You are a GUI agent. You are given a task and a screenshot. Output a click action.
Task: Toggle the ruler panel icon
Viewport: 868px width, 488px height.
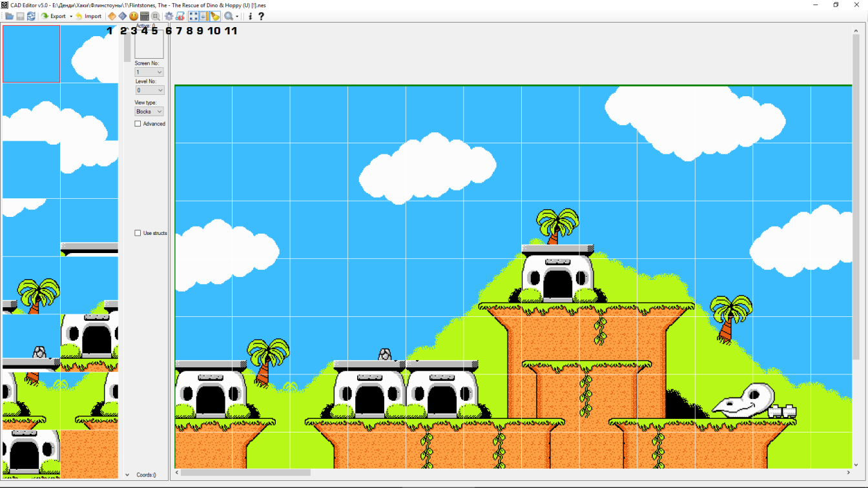pos(204,16)
